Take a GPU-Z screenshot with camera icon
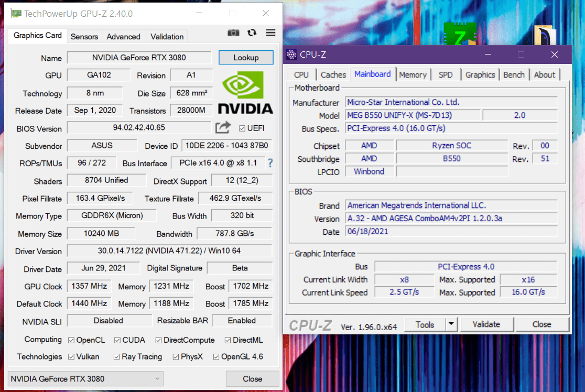Screen dimensions: 585x392 [234, 33]
